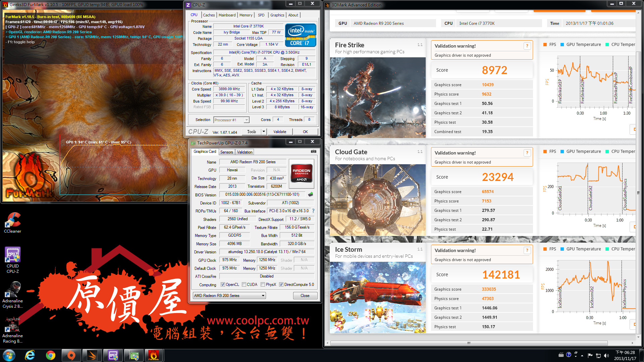Click Ice Storm validation warning help icon
This screenshot has height=362, width=644.
pos(527,250)
